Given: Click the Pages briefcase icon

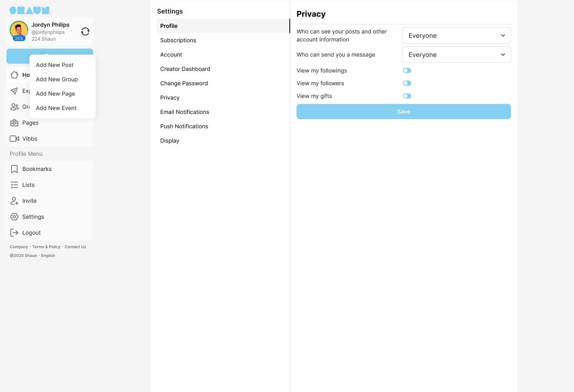Looking at the screenshot, I should click(x=14, y=123).
